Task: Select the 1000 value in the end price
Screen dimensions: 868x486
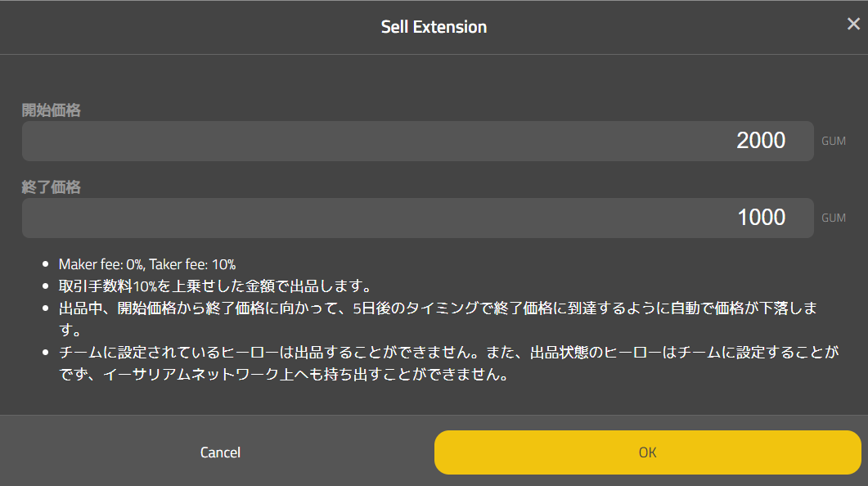Action: coord(761,218)
